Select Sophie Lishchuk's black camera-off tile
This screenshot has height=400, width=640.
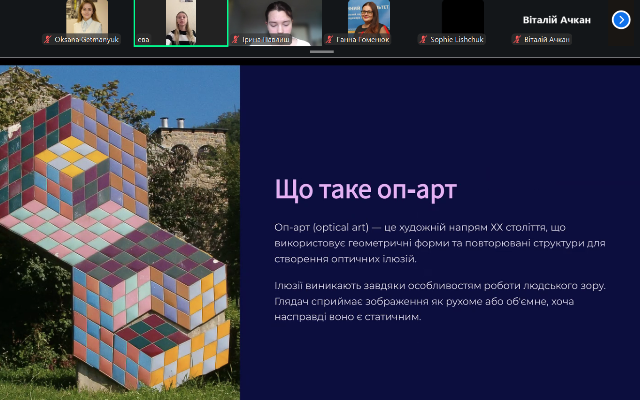coord(462,18)
